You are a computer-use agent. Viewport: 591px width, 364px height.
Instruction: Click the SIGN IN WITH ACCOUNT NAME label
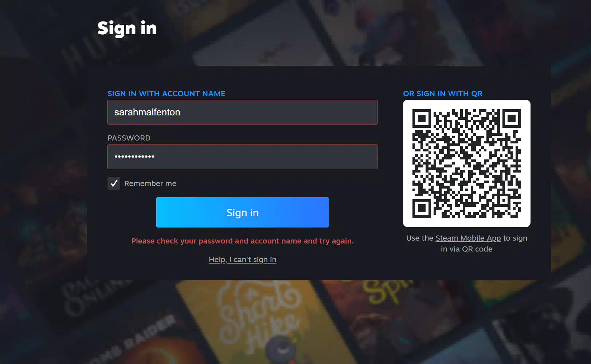[166, 94]
